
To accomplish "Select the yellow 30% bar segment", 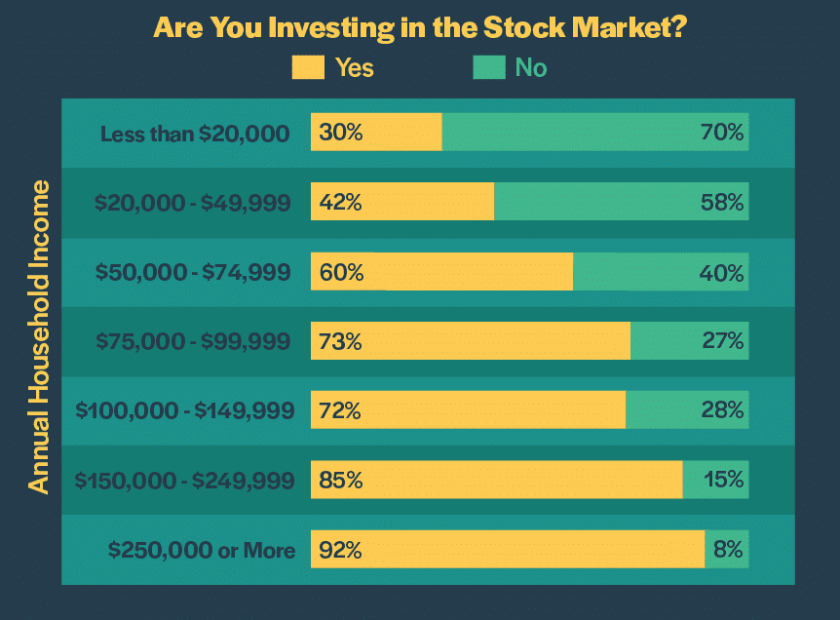I will click(376, 133).
